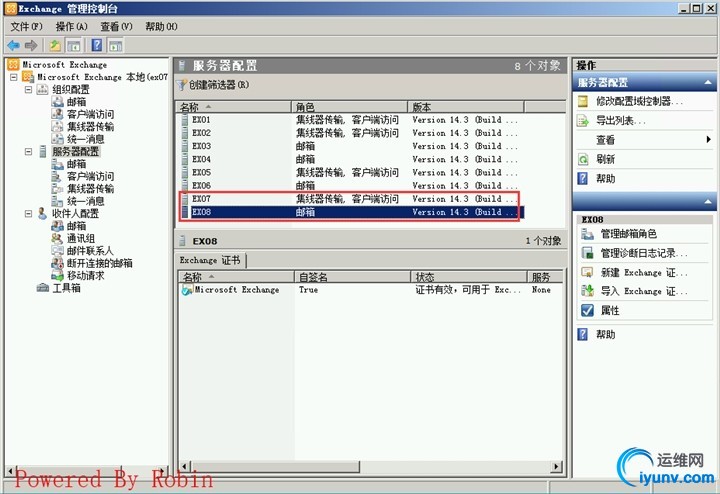Switch to the Exchange 证书 tab
Screen dimensions: 720x494
(210, 260)
